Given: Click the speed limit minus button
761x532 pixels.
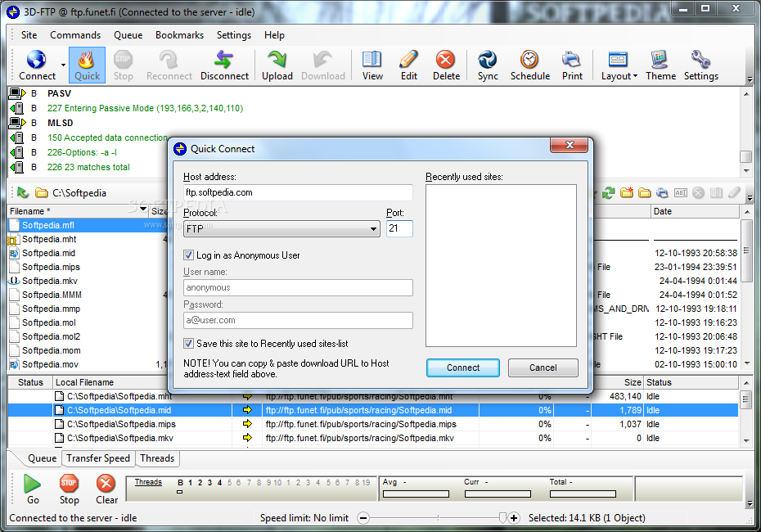Looking at the screenshot, I should [x=363, y=518].
